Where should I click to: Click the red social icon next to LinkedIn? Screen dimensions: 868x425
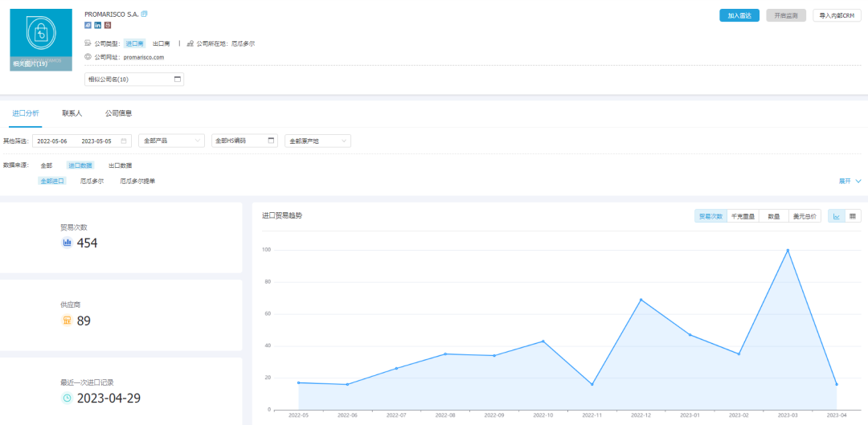[x=108, y=26]
